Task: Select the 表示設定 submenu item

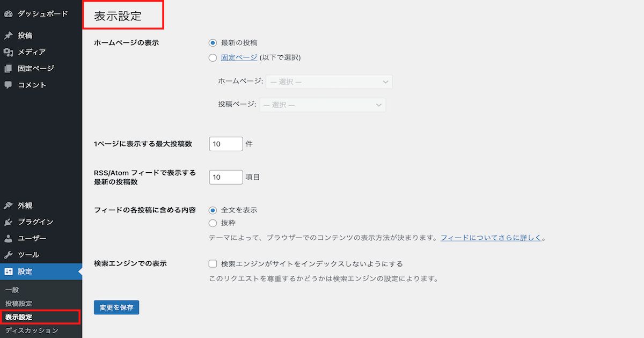Action: [x=19, y=317]
